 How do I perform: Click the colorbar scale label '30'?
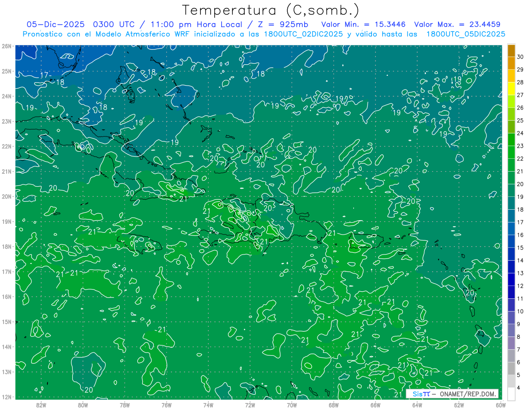[520, 57]
